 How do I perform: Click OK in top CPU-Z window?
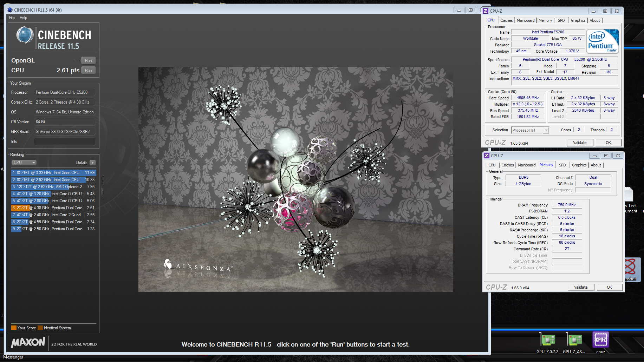608,143
